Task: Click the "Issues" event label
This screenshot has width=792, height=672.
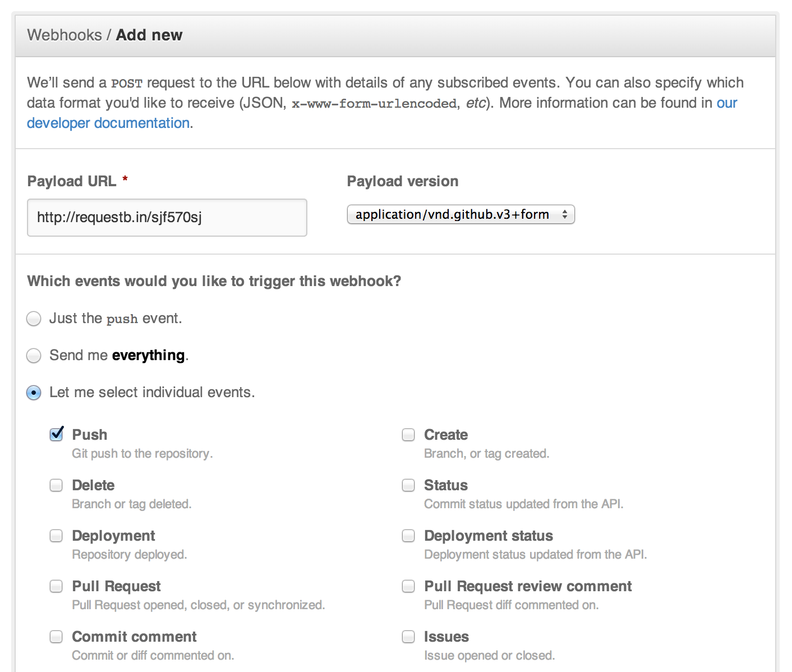Action: pos(446,637)
